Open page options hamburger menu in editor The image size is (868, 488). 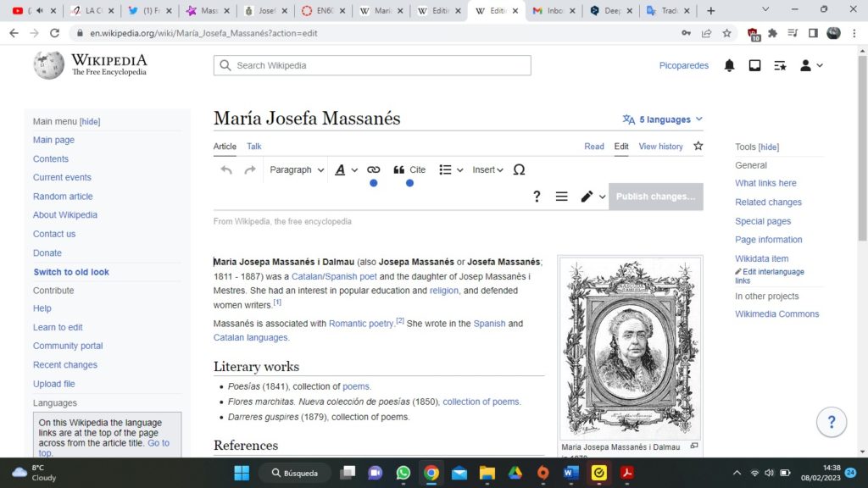point(561,197)
